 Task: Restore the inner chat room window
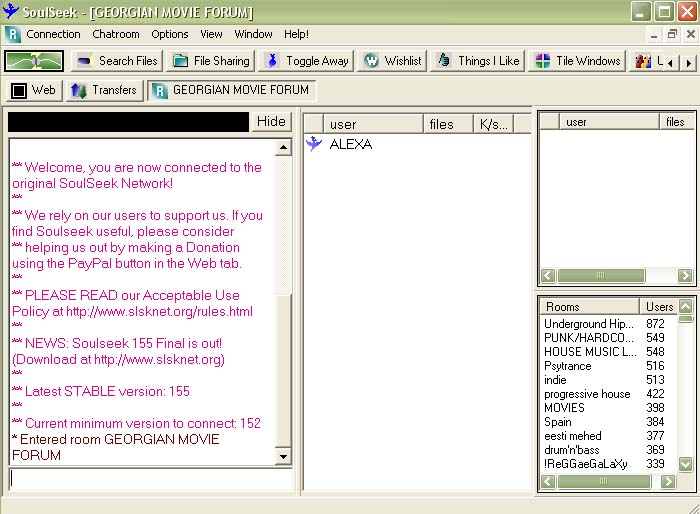[672, 34]
